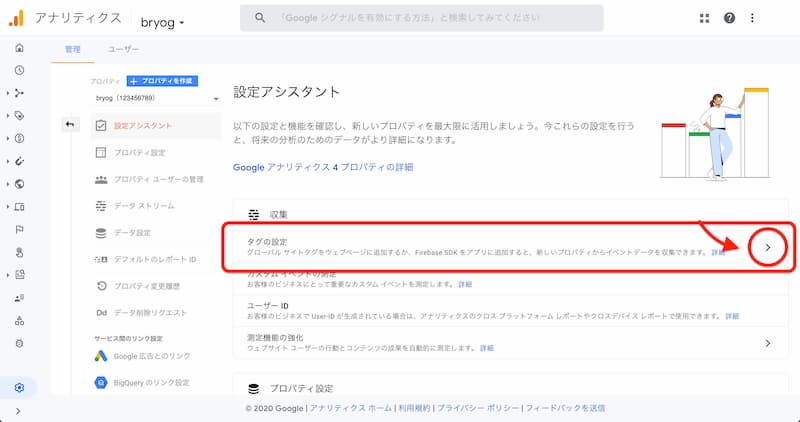Click the BigQuery hexagon icon
The height and width of the screenshot is (422, 800).
101,382
